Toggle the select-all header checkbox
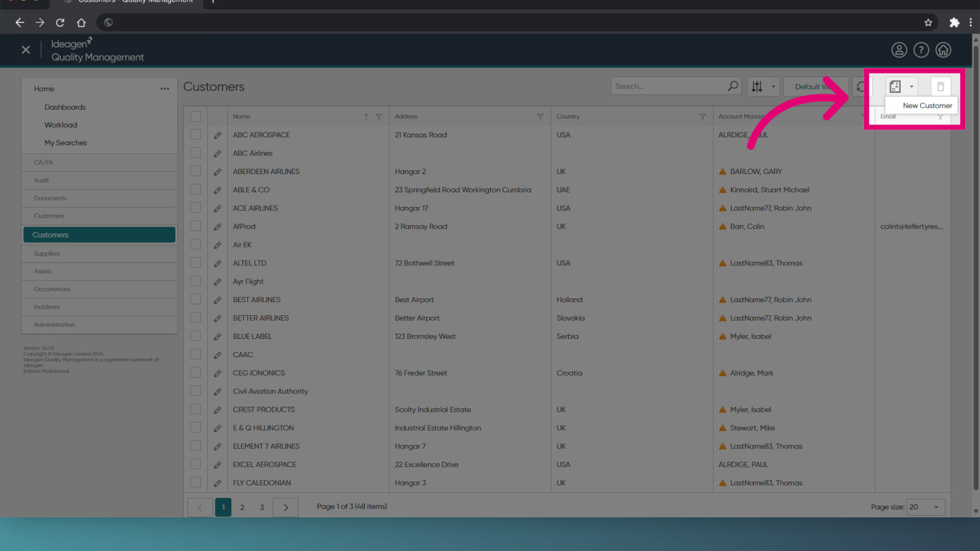Viewport: 980px width, 551px height. click(x=196, y=116)
